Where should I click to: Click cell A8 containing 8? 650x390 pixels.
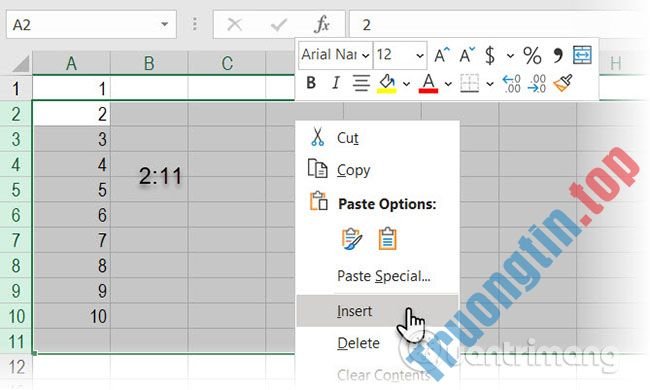71,266
